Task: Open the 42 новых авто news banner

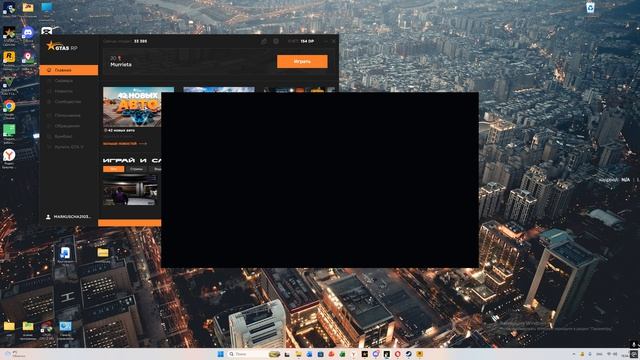Action: pyautogui.click(x=132, y=107)
